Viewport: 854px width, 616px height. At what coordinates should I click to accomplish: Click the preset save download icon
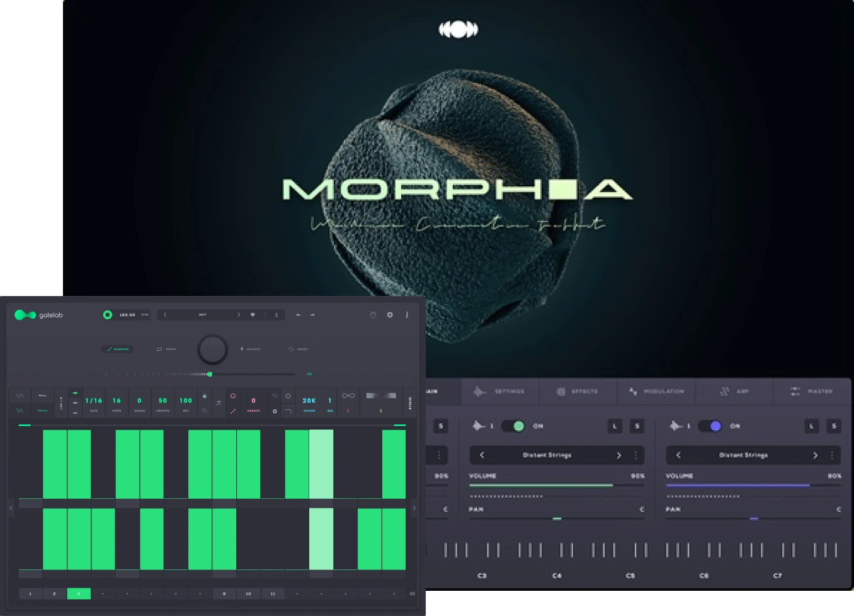click(x=276, y=315)
